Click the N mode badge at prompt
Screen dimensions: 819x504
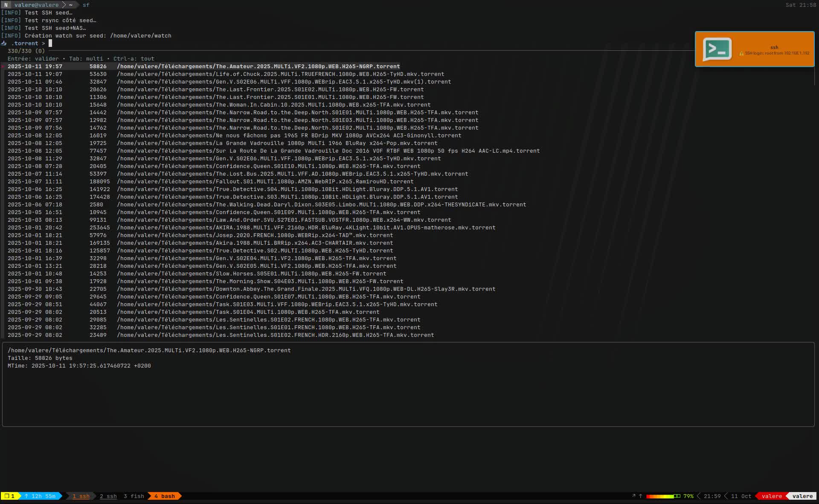pyautogui.click(x=6, y=5)
